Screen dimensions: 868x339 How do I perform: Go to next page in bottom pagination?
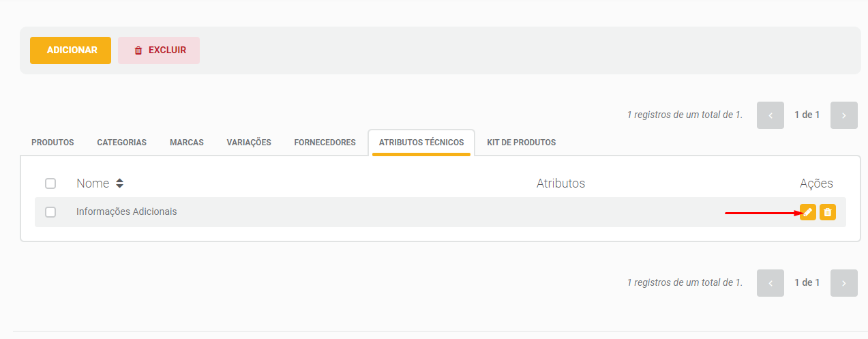(844, 283)
